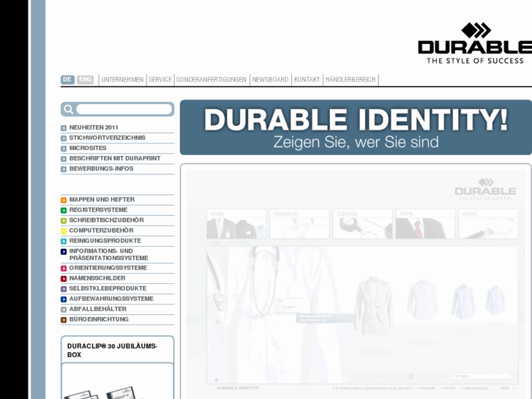532x399 pixels.
Task: Open Computerzubehör category
Action: pyautogui.click(x=102, y=231)
